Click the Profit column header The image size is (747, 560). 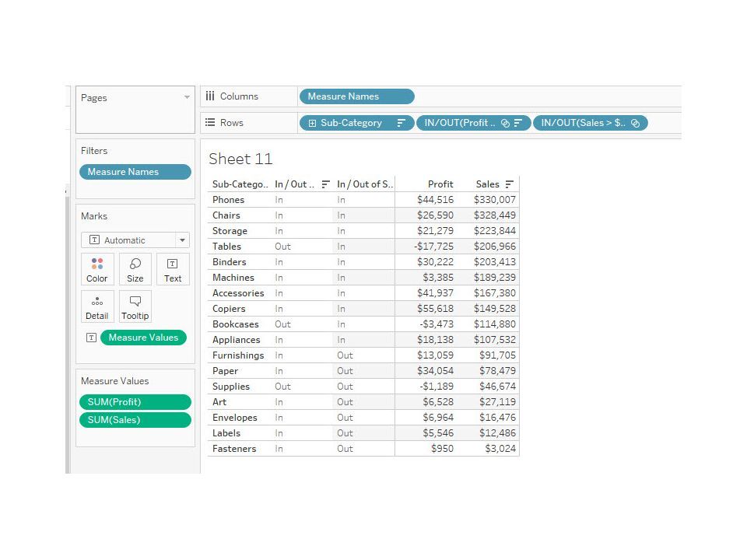pos(440,184)
